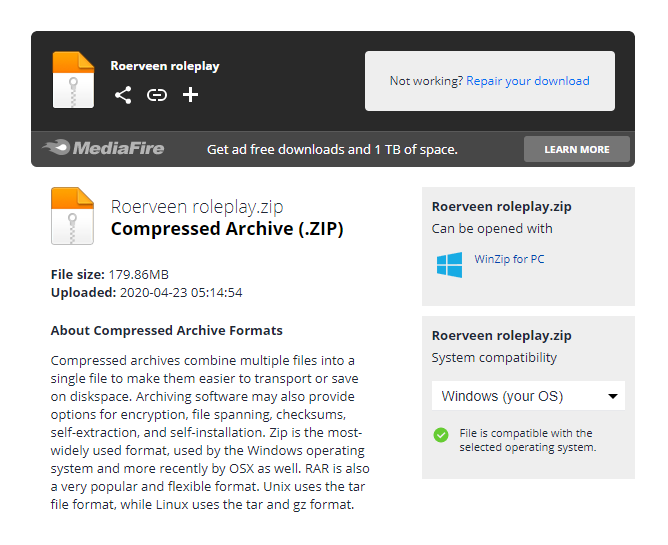This screenshot has height=545, width=668.
Task: Click the MediaFire logo
Action: 103,149
